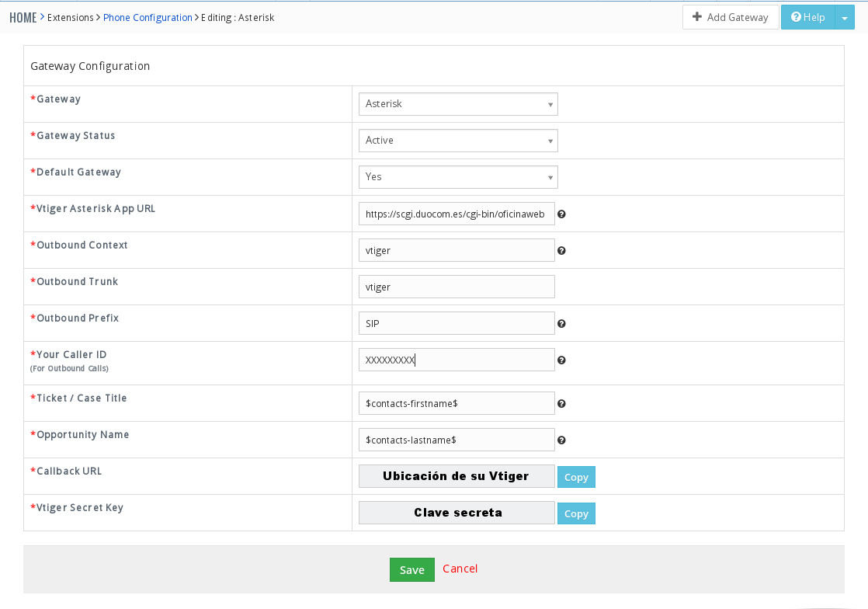This screenshot has height=609, width=868.
Task: Copy the Vtiger Secret Key
Action: pos(576,513)
